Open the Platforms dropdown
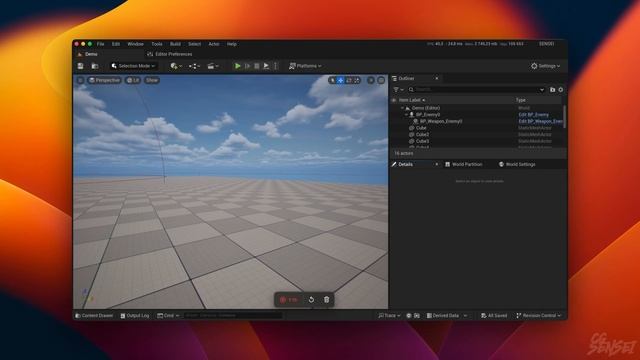Image resolution: width=640 pixels, height=360 pixels. coord(305,66)
